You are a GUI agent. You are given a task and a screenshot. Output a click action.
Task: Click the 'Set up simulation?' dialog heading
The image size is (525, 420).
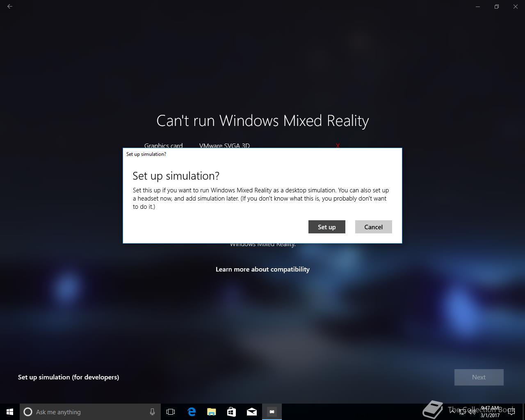[176, 176]
